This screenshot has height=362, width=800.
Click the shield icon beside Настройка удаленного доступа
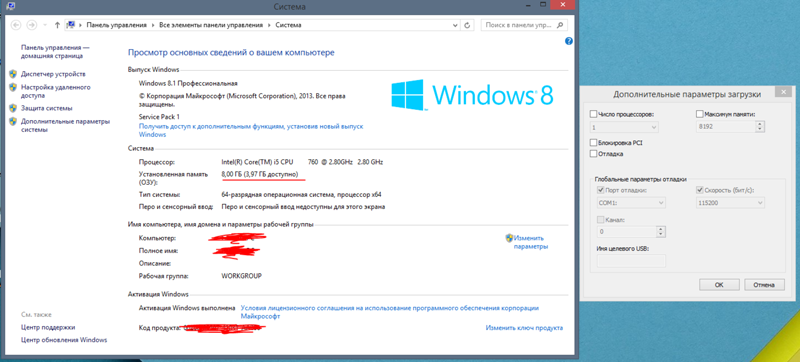[x=13, y=87]
